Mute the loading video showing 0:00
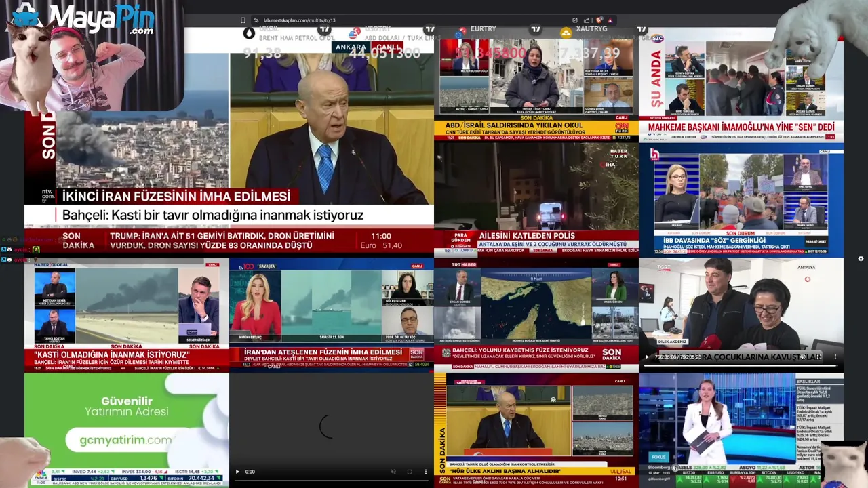868x488 pixels. (x=393, y=472)
